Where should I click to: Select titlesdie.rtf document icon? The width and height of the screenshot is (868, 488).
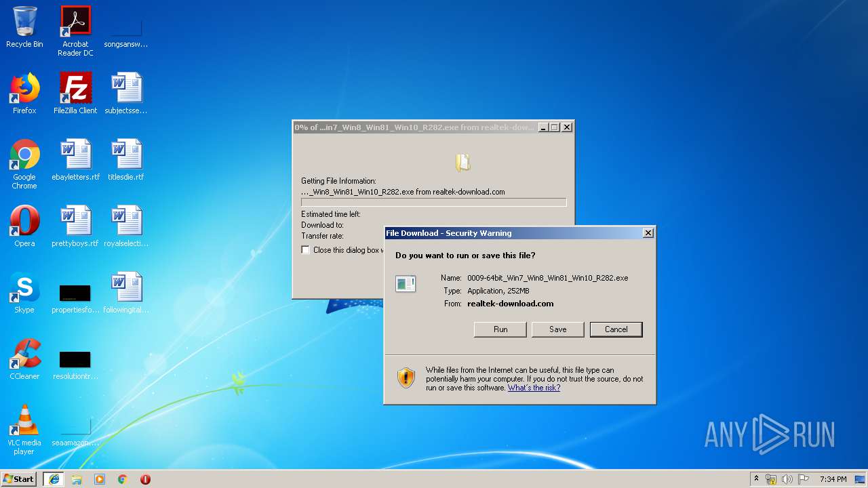tap(126, 160)
